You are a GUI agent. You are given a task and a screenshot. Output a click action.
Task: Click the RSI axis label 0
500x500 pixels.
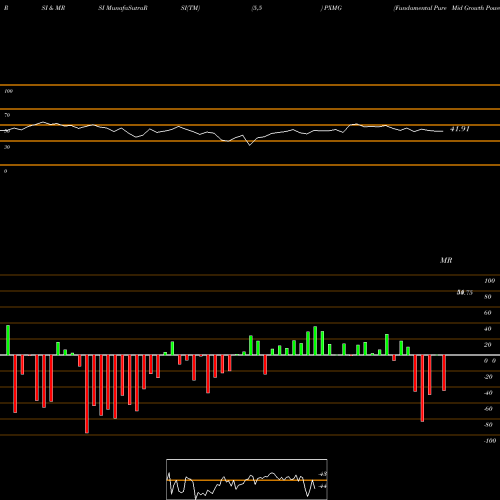5,171
